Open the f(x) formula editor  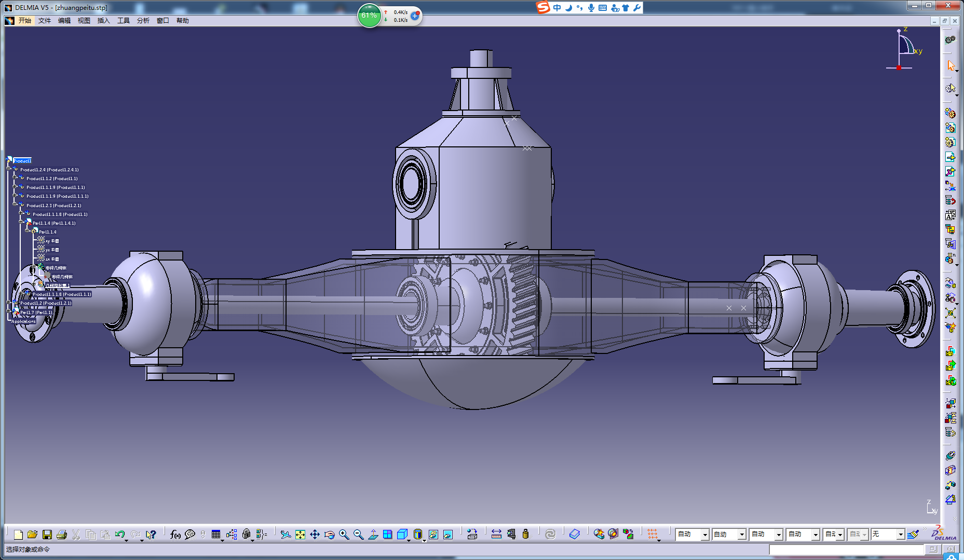(175, 534)
